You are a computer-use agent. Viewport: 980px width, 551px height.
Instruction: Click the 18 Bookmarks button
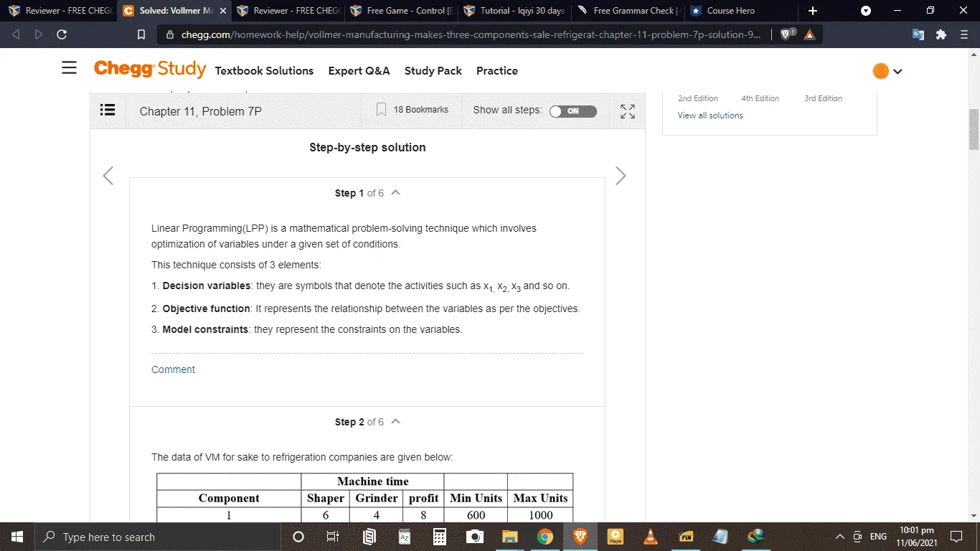click(x=413, y=110)
